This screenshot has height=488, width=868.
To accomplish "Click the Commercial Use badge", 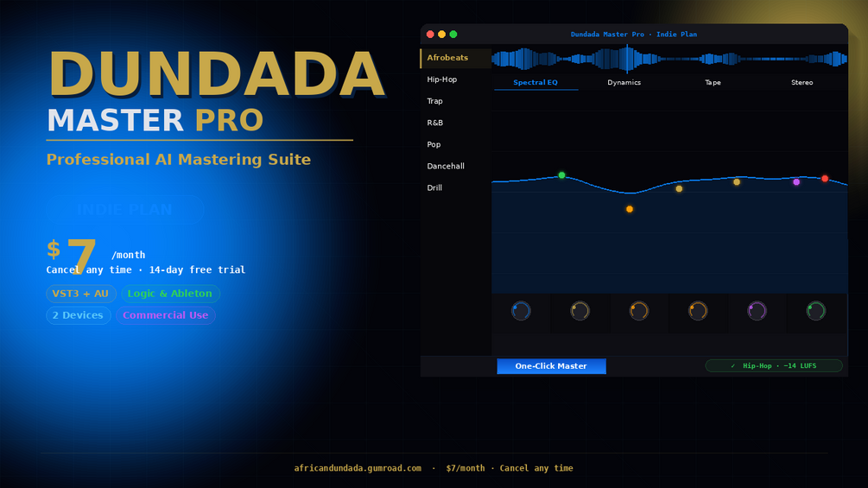I will click(166, 315).
